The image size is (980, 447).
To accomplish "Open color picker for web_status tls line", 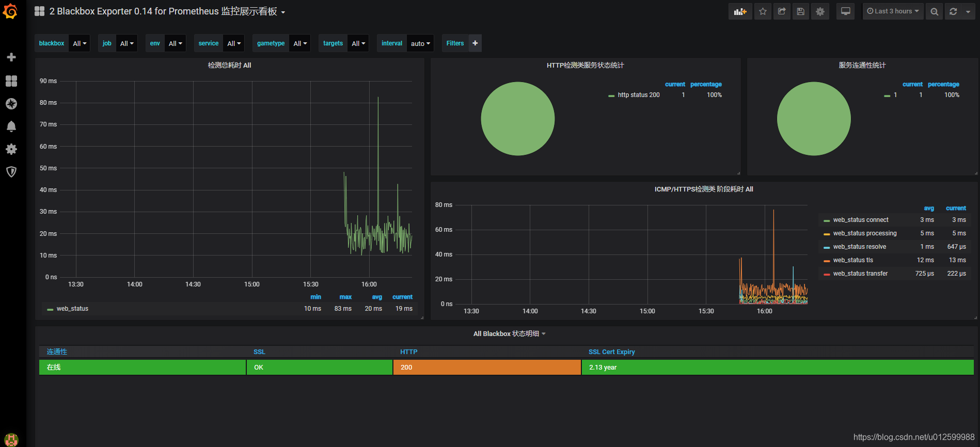I will coord(827,261).
